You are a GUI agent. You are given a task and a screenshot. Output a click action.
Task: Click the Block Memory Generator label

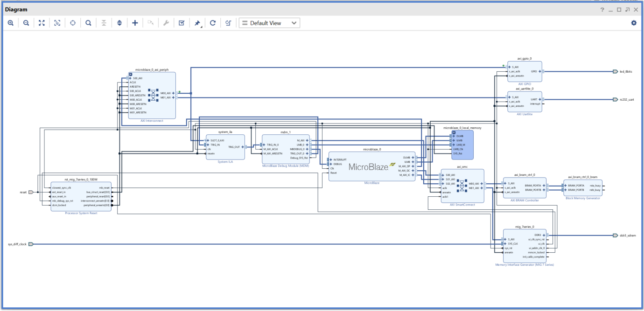click(583, 198)
